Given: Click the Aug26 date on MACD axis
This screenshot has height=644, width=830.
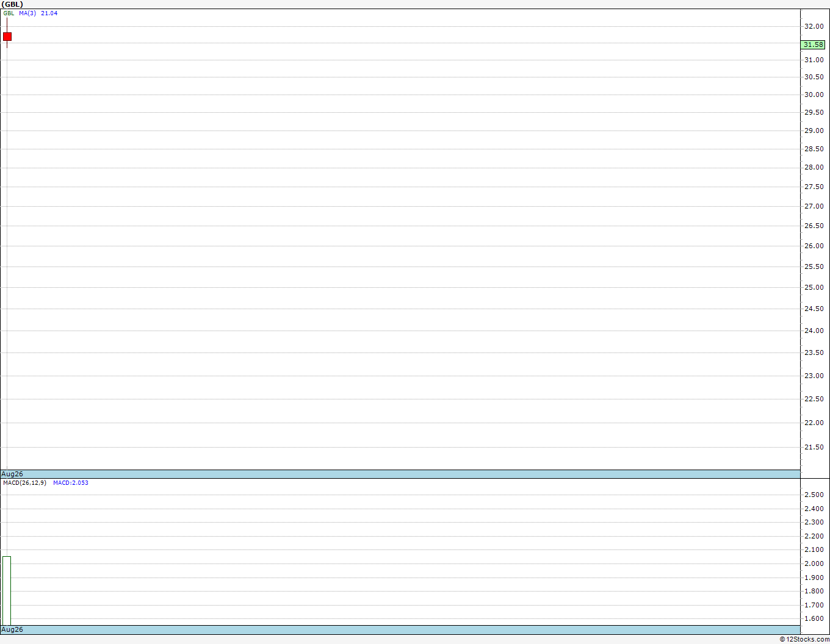Looking at the screenshot, I should tap(12, 629).
